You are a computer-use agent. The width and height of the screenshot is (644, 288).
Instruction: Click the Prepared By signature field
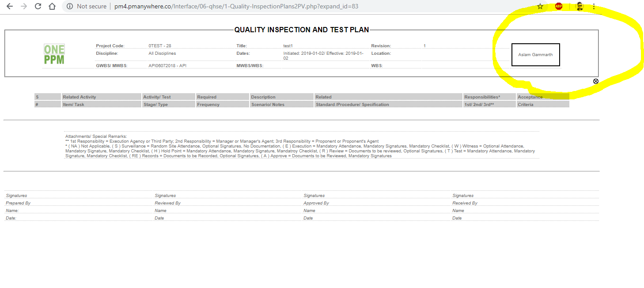18,203
